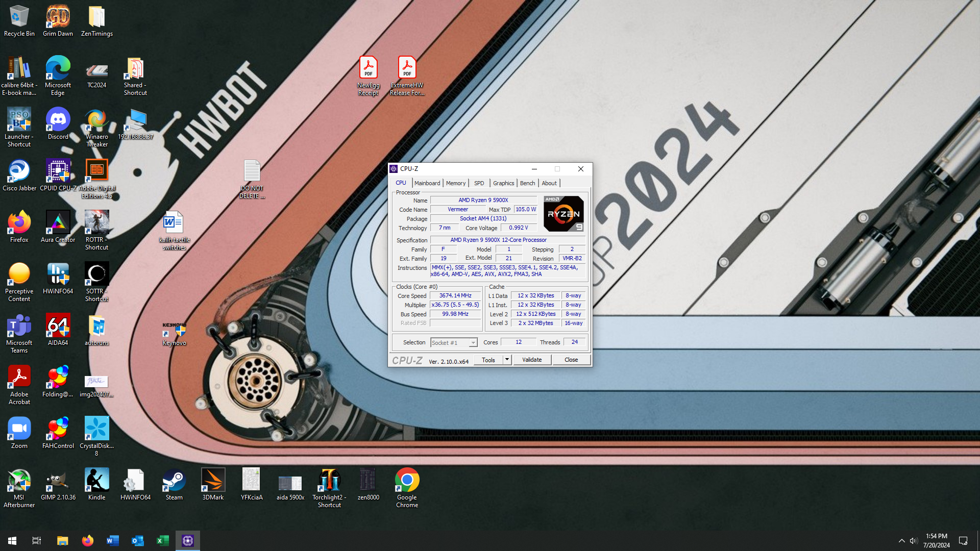Switch to the Mainboard tab in CPU-Z
980x551 pixels.
pyautogui.click(x=427, y=183)
